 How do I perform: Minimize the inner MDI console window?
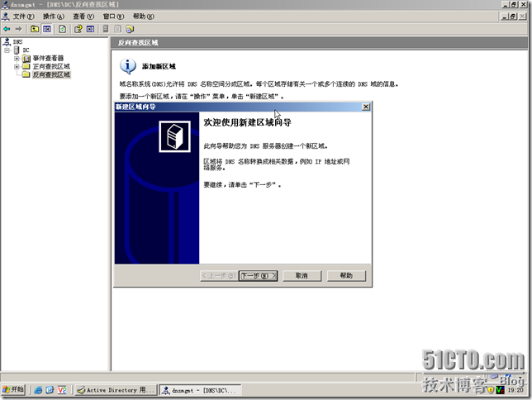click(x=506, y=17)
